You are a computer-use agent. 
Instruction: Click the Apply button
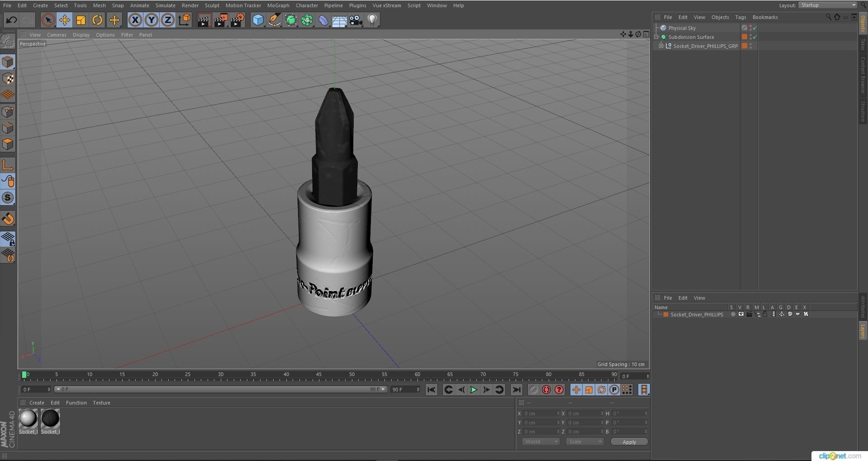[x=629, y=442]
